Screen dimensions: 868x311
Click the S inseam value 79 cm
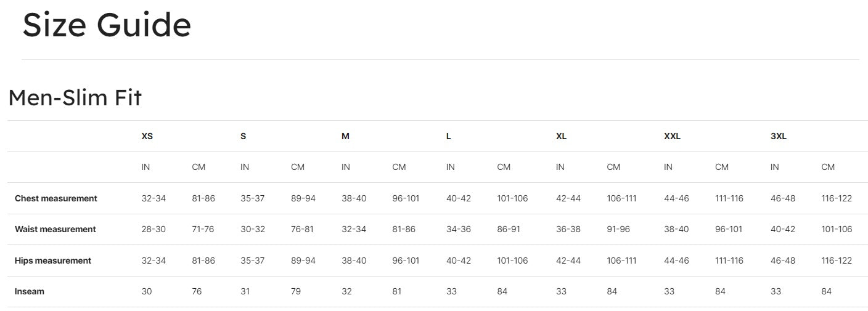click(x=296, y=291)
